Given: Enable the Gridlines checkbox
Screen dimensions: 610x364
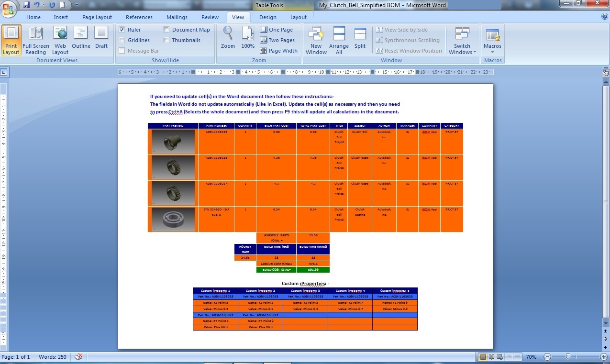Looking at the screenshot, I should pyautogui.click(x=122, y=40).
